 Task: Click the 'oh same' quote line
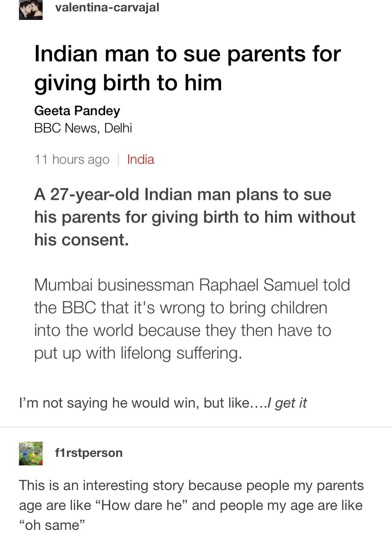coord(52,525)
